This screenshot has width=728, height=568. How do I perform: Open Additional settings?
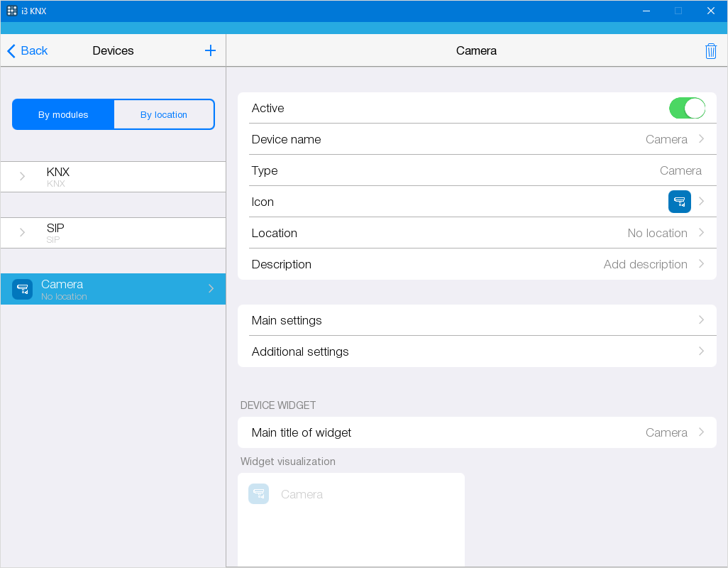pos(476,351)
